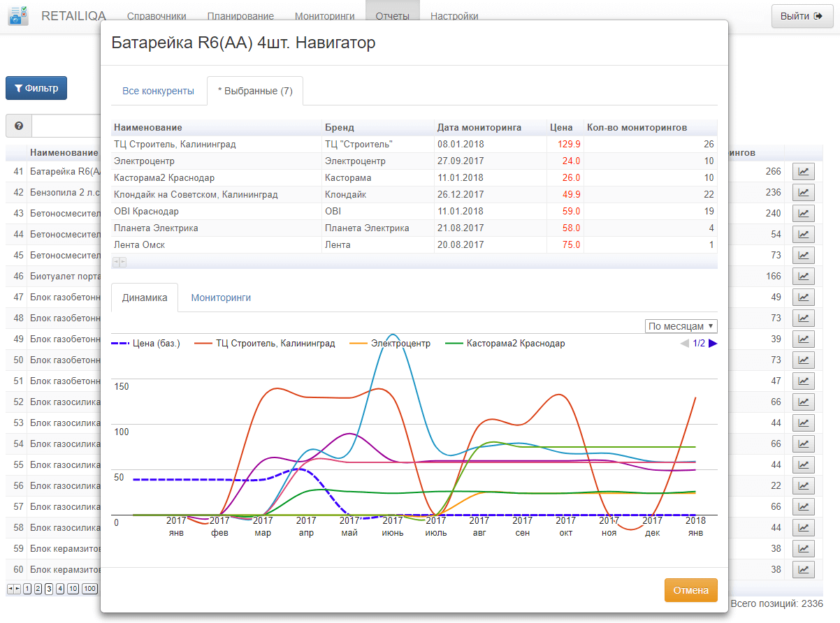Click chart icon in row 46 Биотуалет
The width and height of the screenshot is (840, 623).
[x=804, y=276]
